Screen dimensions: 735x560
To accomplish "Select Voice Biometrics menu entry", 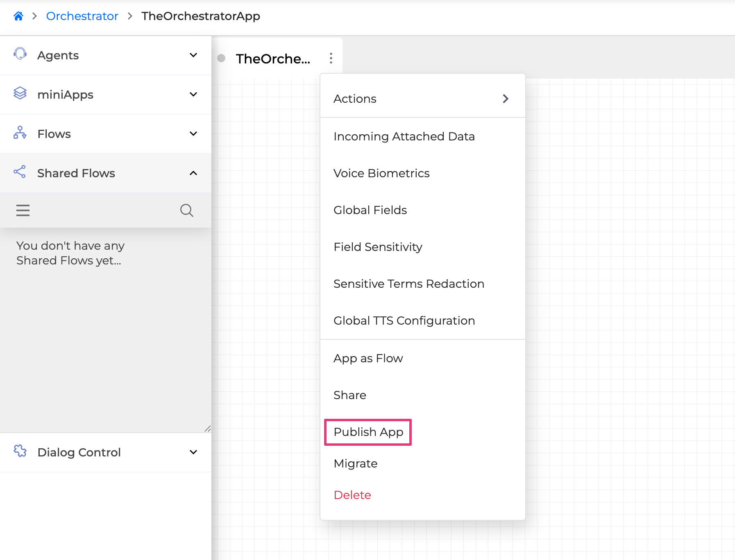I will click(381, 173).
